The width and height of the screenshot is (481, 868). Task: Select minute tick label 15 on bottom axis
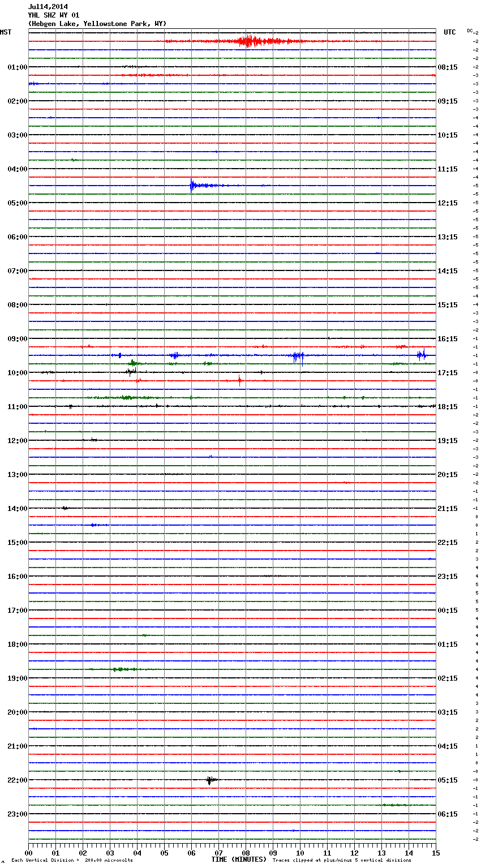pyautogui.click(x=436, y=853)
